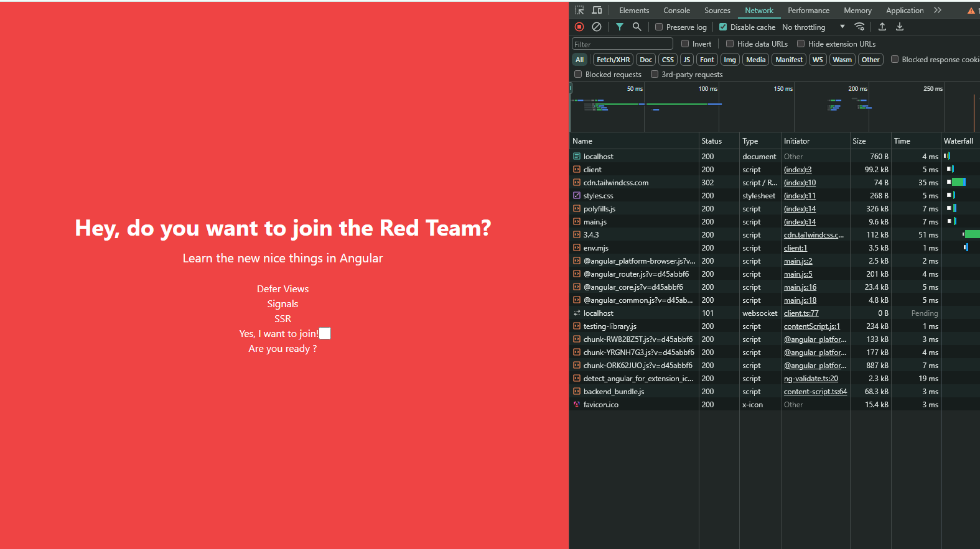Image resolution: width=980 pixels, height=549 pixels.
Task: Click the network Filter text field
Action: 622,44
